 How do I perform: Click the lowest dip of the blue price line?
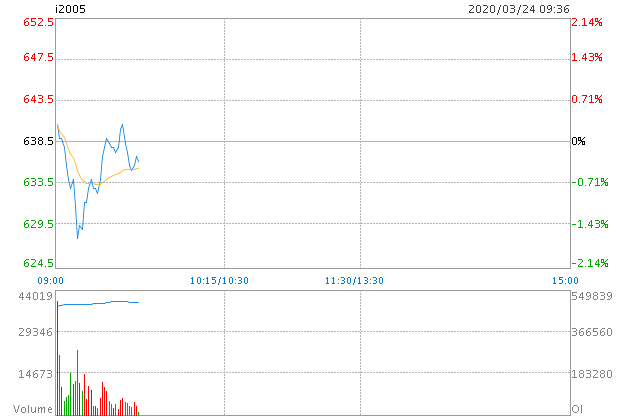[78, 237]
